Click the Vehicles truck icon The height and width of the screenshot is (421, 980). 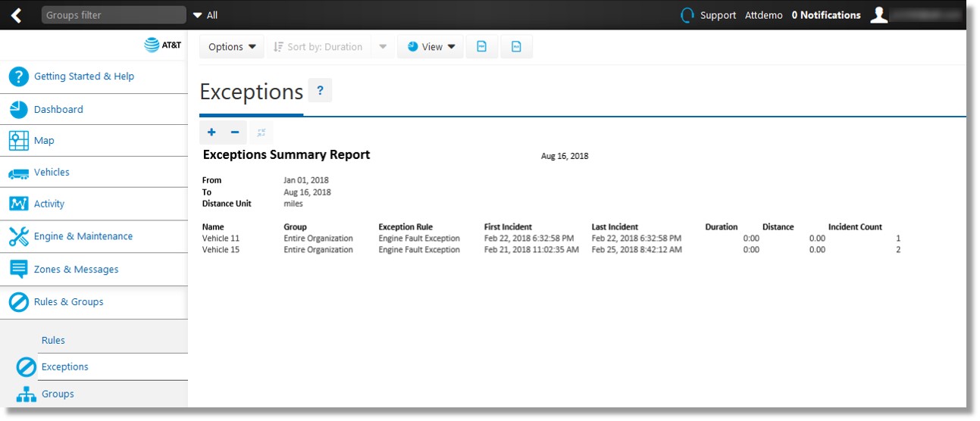(x=19, y=173)
